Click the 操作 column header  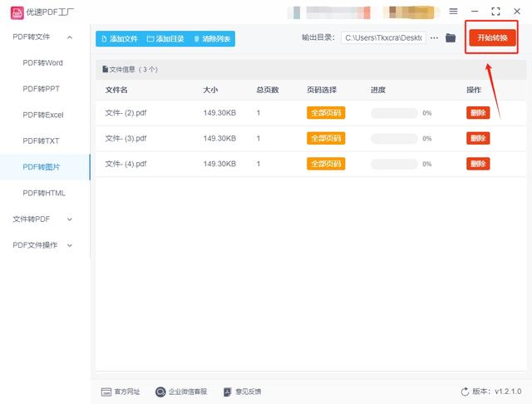click(x=474, y=90)
